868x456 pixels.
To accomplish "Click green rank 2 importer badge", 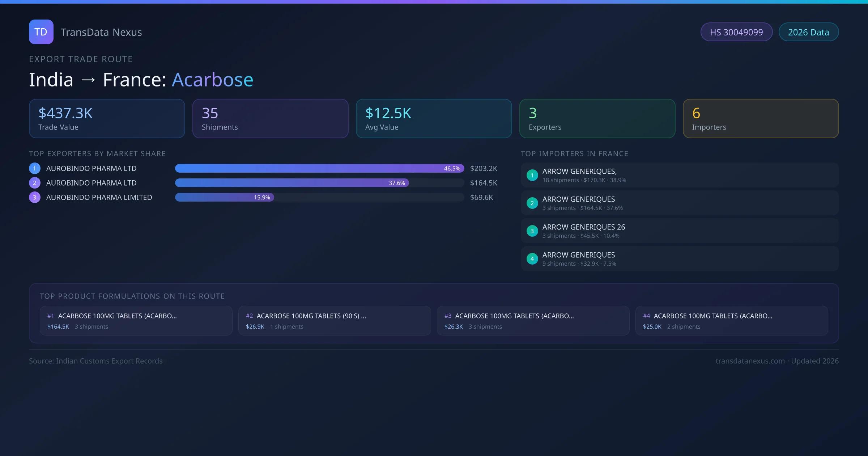I will tap(532, 203).
